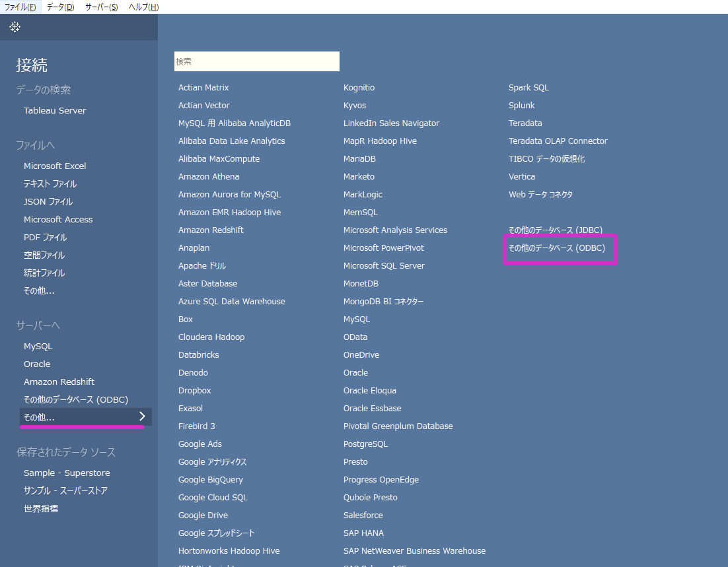
Task: Select Google スプレッドシート connector
Action: pyautogui.click(x=217, y=533)
